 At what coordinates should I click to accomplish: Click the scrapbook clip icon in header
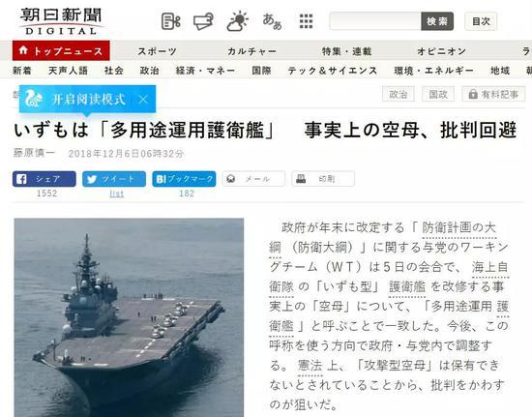203,21
